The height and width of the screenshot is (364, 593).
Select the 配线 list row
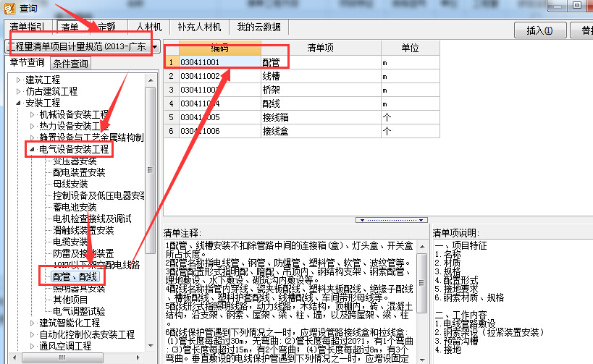[x=302, y=103]
